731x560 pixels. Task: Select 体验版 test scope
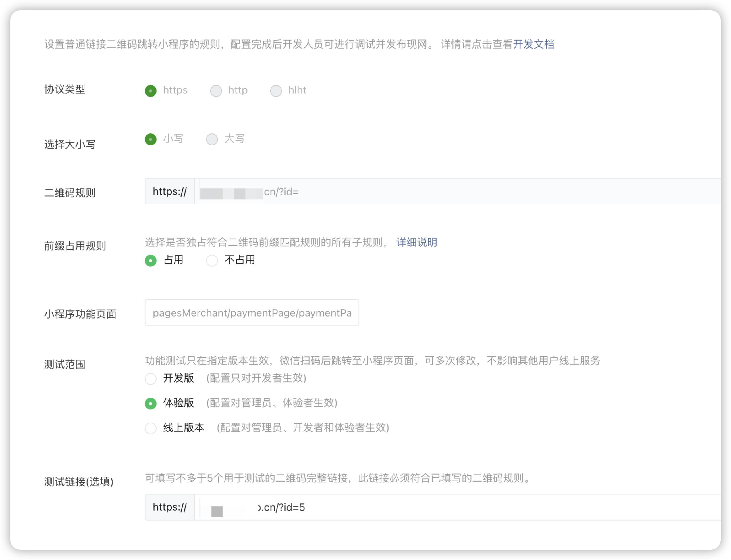150,403
